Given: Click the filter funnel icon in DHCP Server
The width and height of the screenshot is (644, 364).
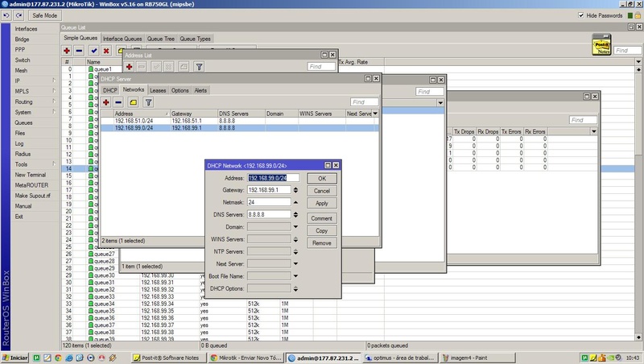Looking at the screenshot, I should [x=148, y=102].
